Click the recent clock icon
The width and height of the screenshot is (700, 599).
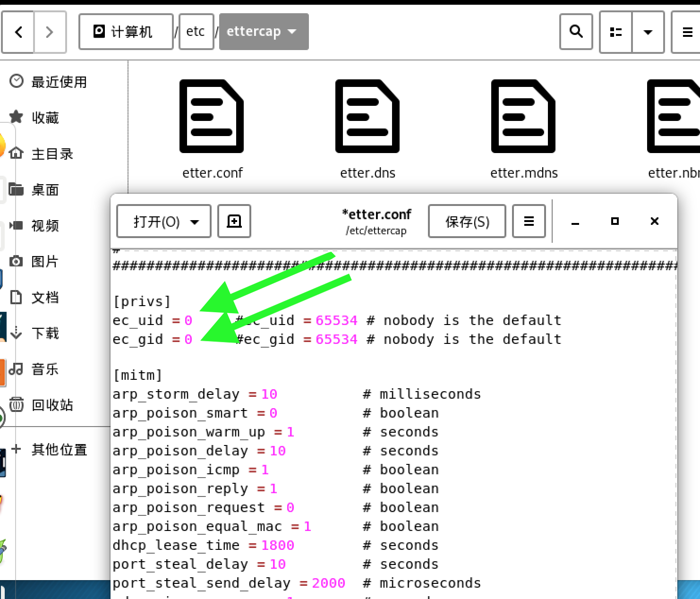pos(16,81)
